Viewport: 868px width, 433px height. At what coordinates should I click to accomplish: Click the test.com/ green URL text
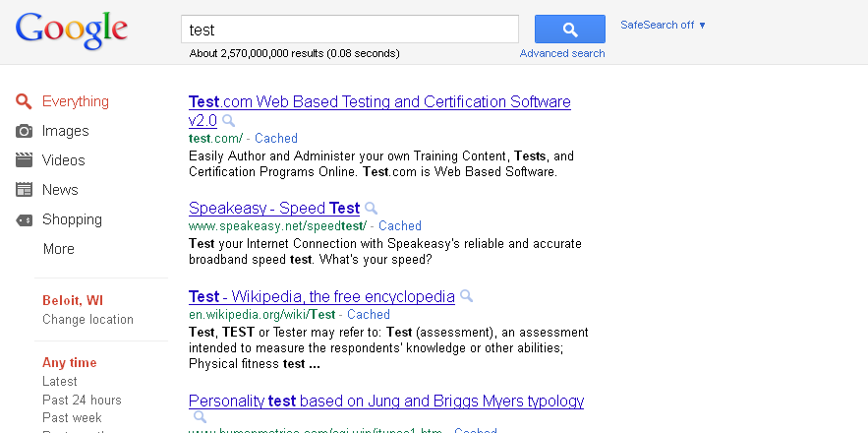(215, 138)
